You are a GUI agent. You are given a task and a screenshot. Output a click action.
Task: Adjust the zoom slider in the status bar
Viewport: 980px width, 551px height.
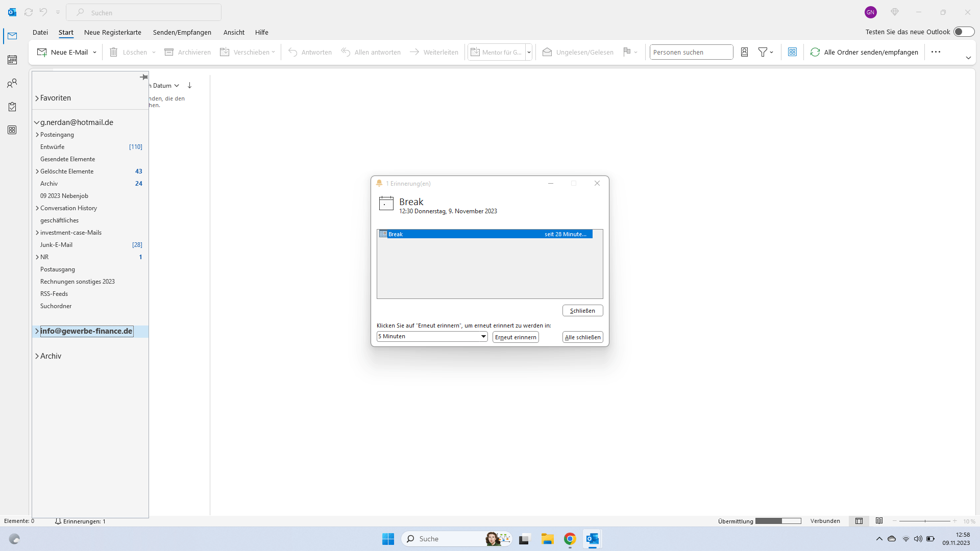(x=925, y=521)
